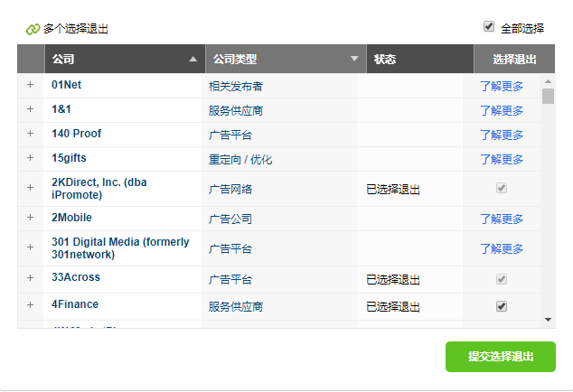573x392 pixels.
Task: Click the vertical scrollbar thumb
Action: (x=548, y=97)
